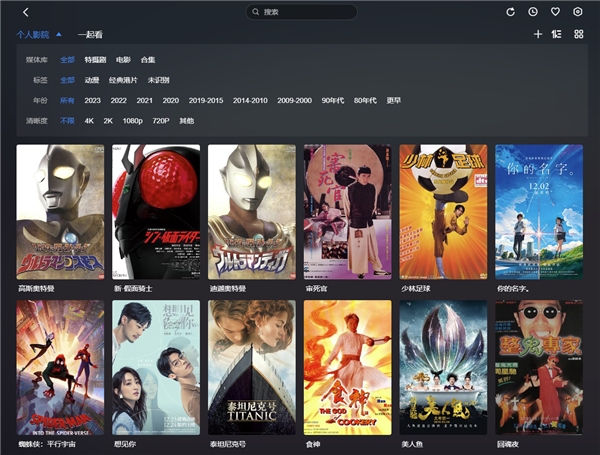This screenshot has height=455, width=600.
Task: Filter by 2K resolution
Action: [108, 121]
